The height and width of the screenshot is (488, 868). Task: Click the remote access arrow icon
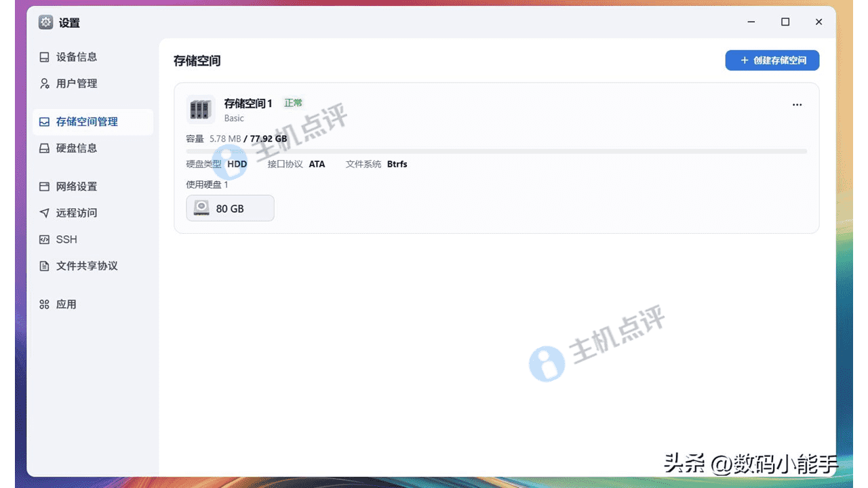point(45,213)
